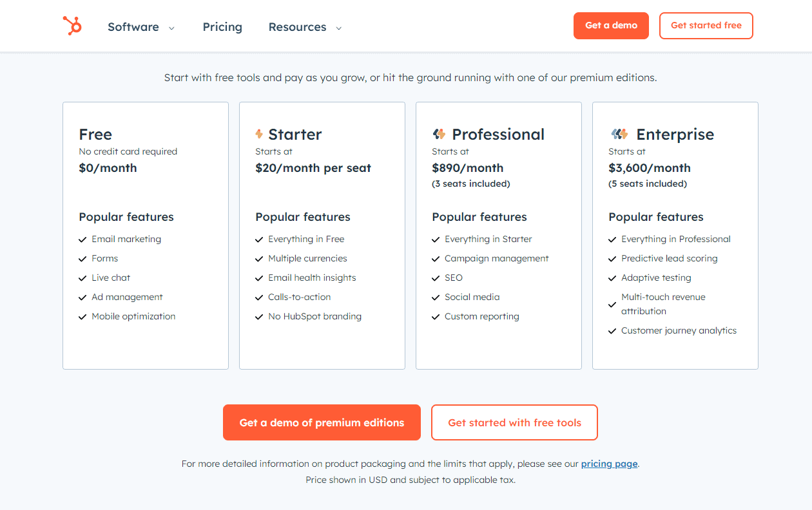Click the Starter plan tier icon

[x=259, y=134]
